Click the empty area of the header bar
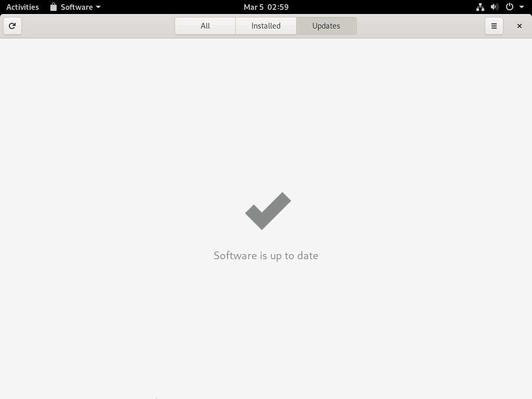 (421, 26)
